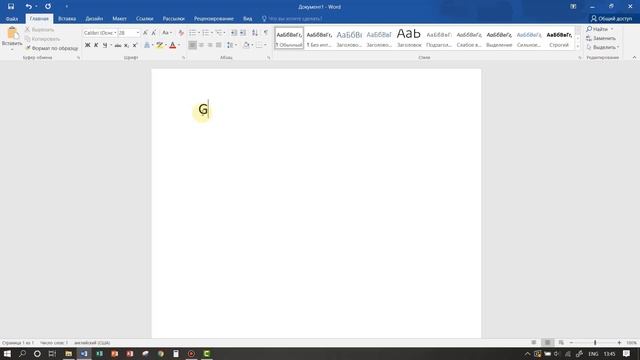The height and width of the screenshot is (360, 640).
Task: Open the font name combo box
Action: point(100,33)
